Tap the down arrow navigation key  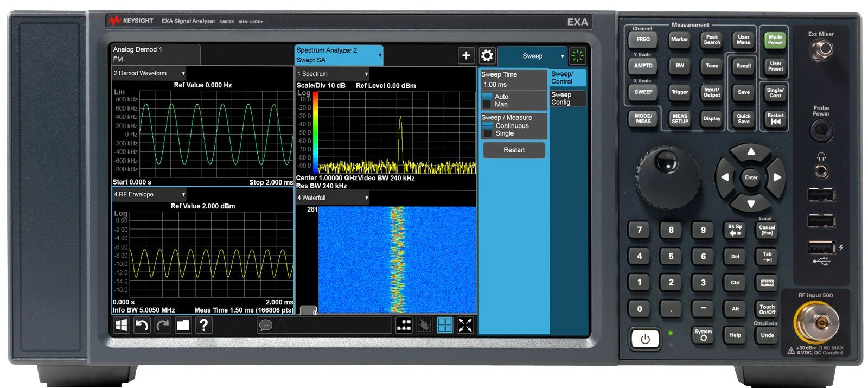pyautogui.click(x=751, y=203)
